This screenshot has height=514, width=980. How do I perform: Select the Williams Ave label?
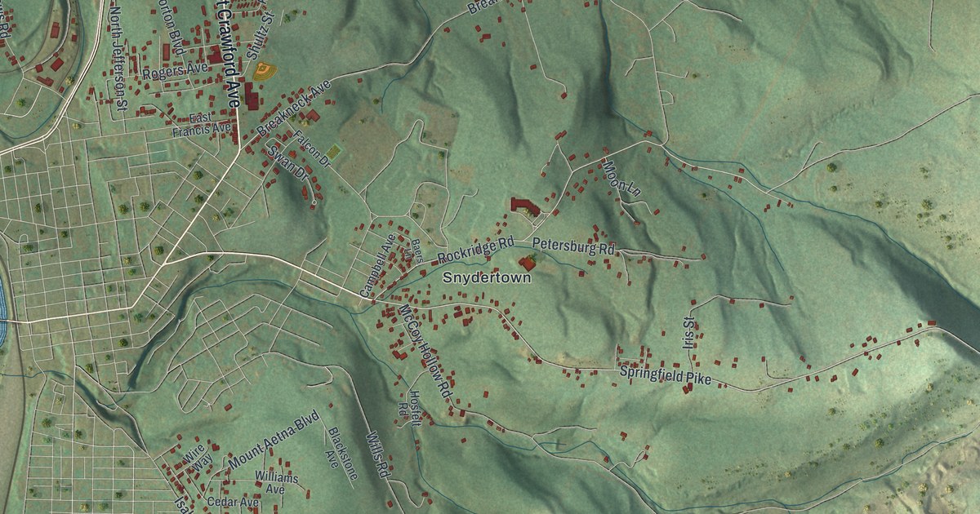[x=276, y=482]
